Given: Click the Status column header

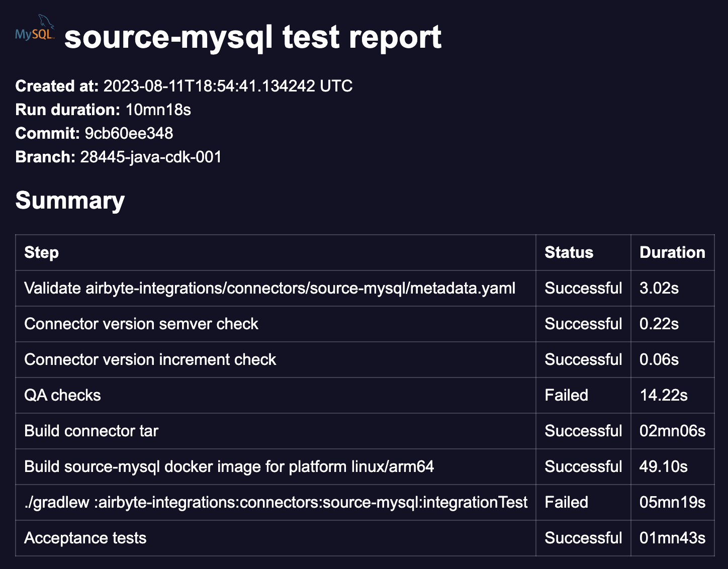Looking at the screenshot, I should (568, 252).
